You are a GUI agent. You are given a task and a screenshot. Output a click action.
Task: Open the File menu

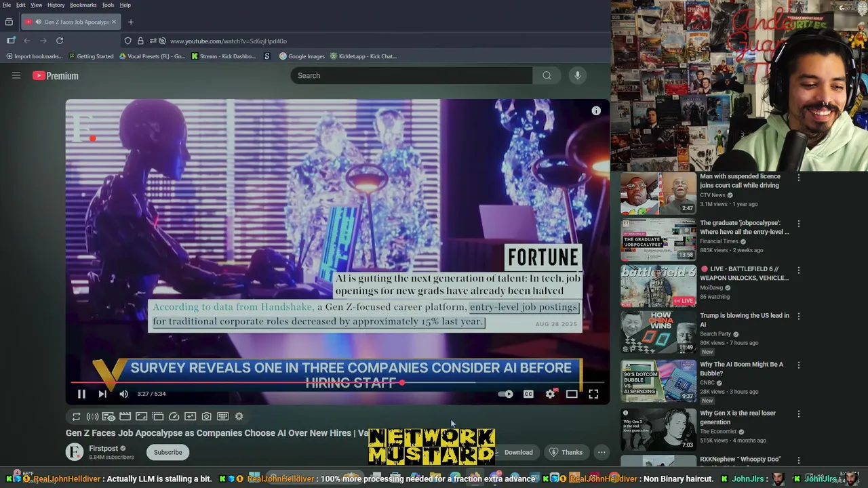(7, 5)
